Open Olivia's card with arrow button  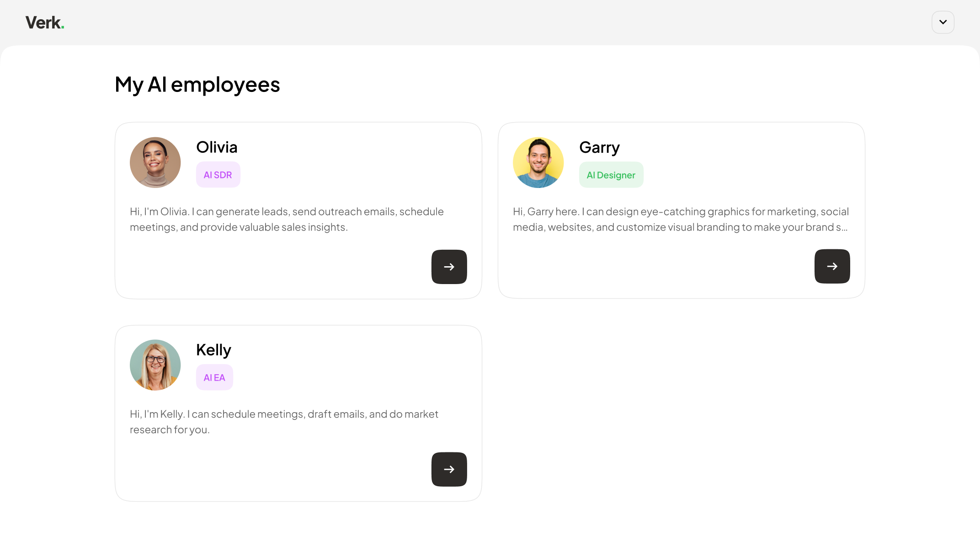[449, 267]
